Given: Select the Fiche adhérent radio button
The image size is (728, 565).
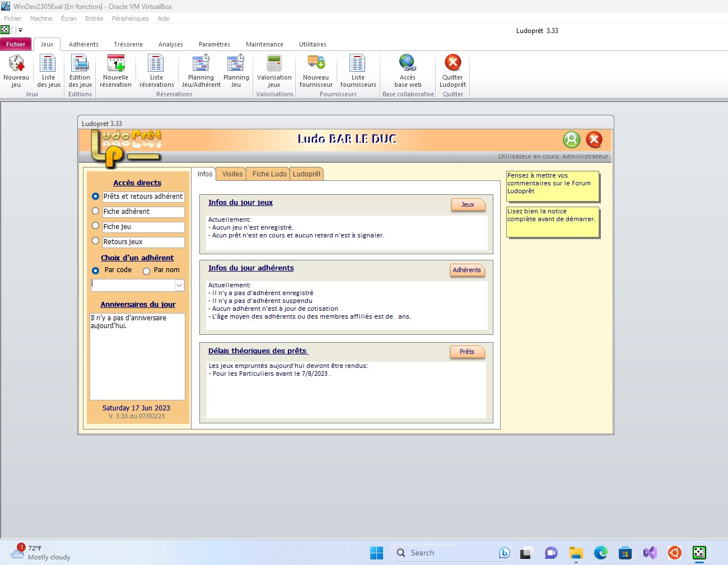Looking at the screenshot, I should 95,211.
